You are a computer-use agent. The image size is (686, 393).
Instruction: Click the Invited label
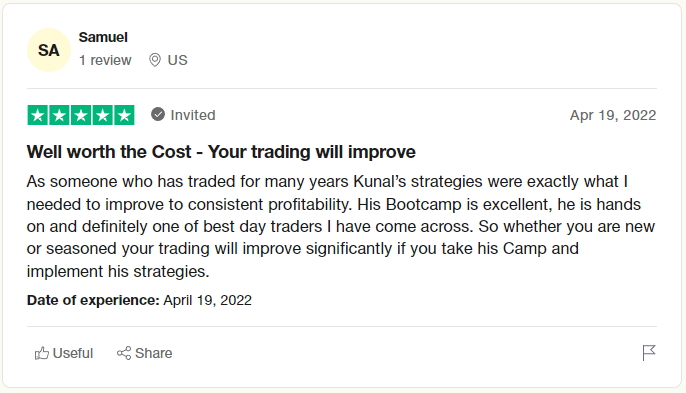coord(192,115)
